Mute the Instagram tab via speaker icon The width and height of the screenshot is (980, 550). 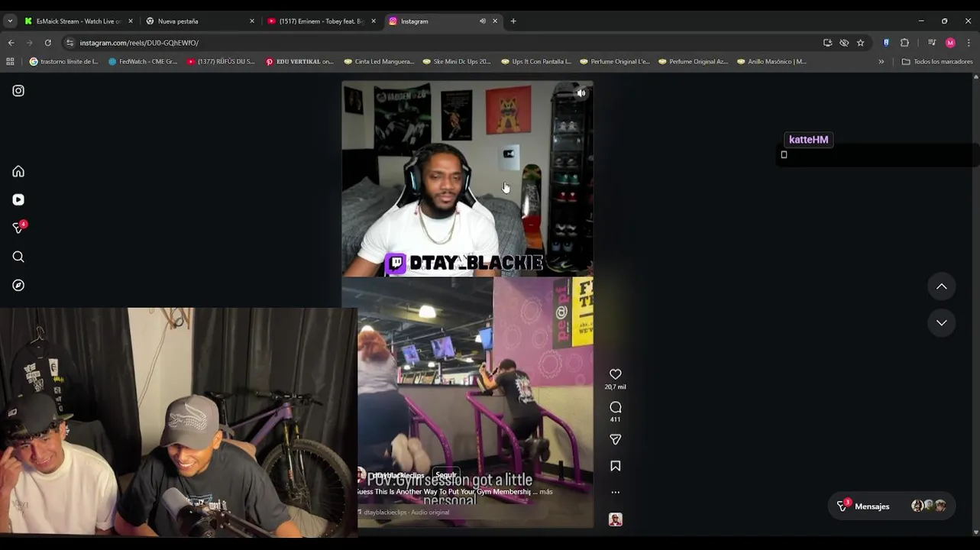pos(483,21)
